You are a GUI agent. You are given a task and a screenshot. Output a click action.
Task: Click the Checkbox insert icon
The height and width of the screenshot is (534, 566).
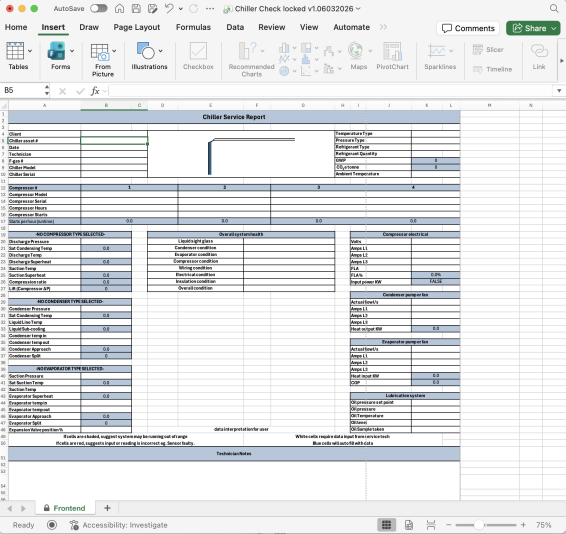[x=198, y=51]
